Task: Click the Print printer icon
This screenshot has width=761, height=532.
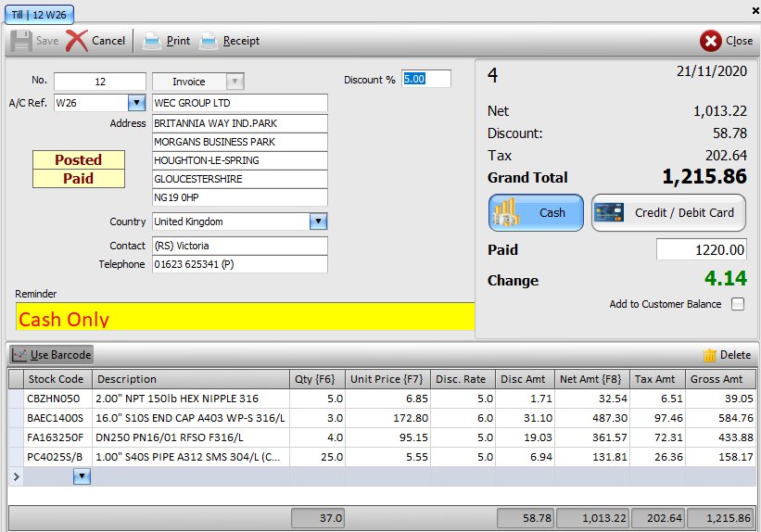Action: 151,41
